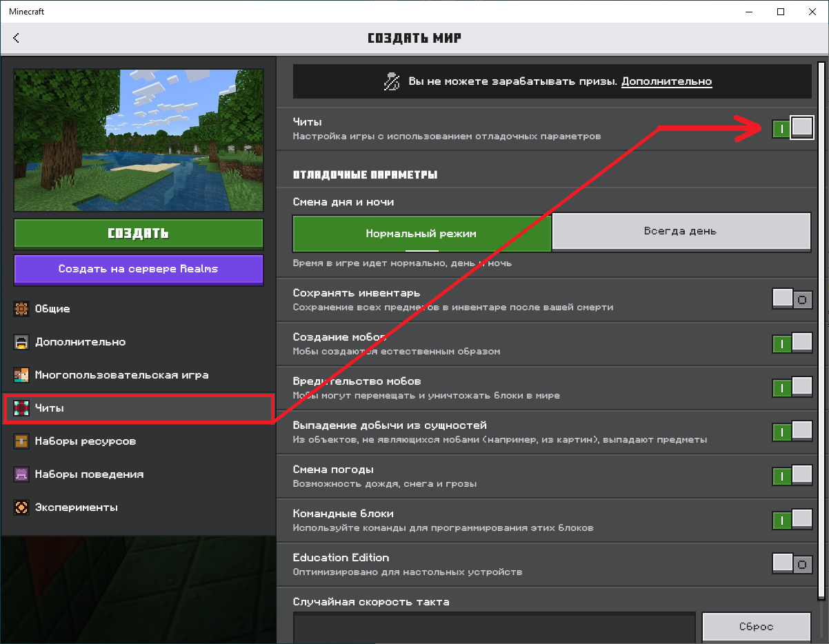Click the Общие settings icon

(x=21, y=309)
